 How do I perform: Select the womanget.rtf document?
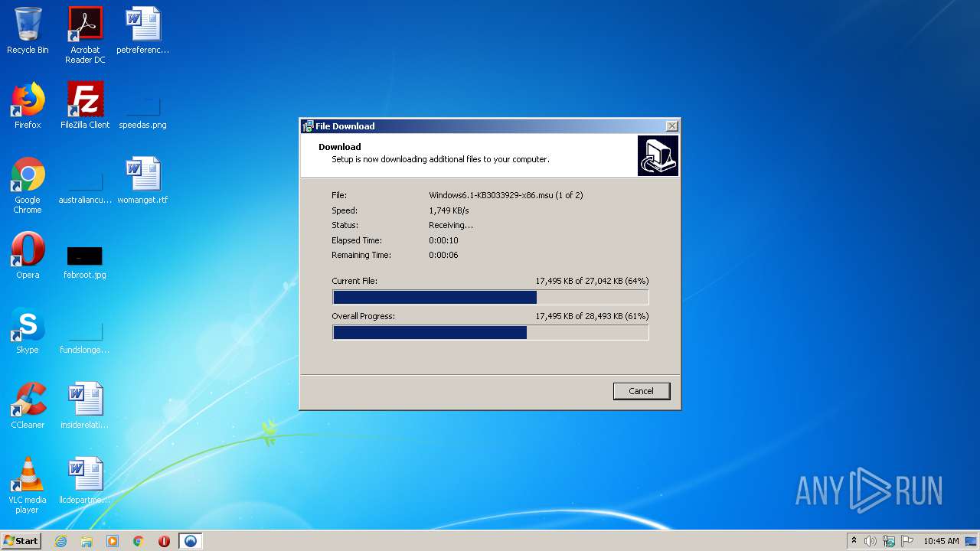pos(142,181)
